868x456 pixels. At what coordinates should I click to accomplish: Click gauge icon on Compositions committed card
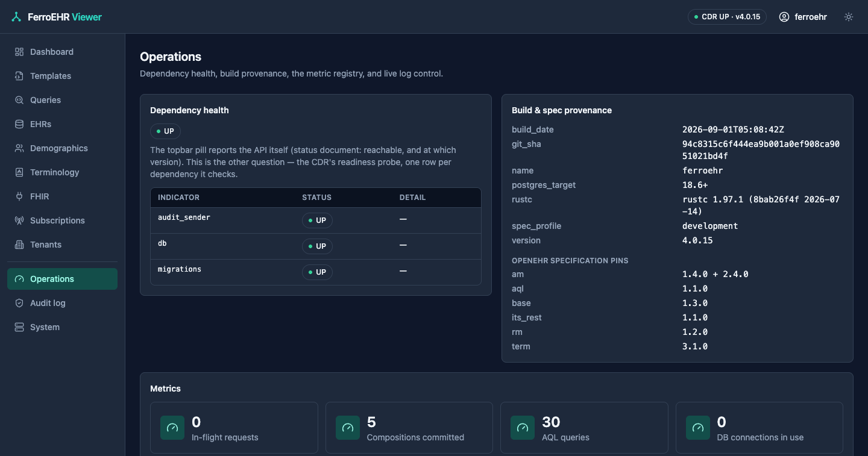pyautogui.click(x=348, y=428)
